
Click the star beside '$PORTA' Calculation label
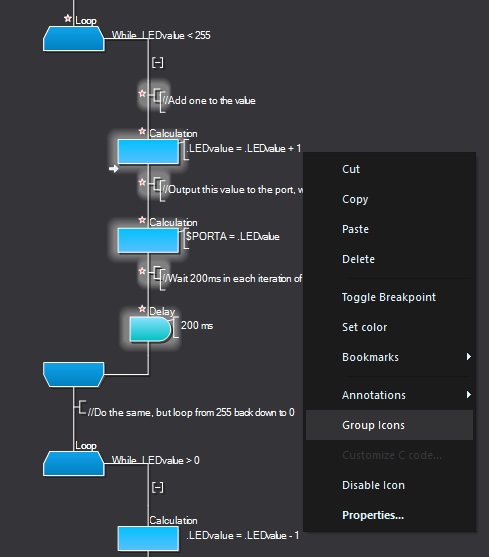point(142,220)
